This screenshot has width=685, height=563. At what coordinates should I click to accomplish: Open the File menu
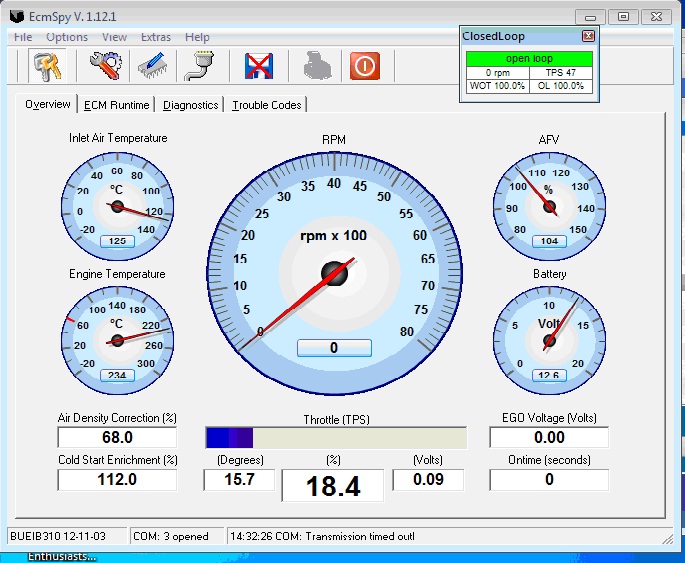[x=23, y=37]
